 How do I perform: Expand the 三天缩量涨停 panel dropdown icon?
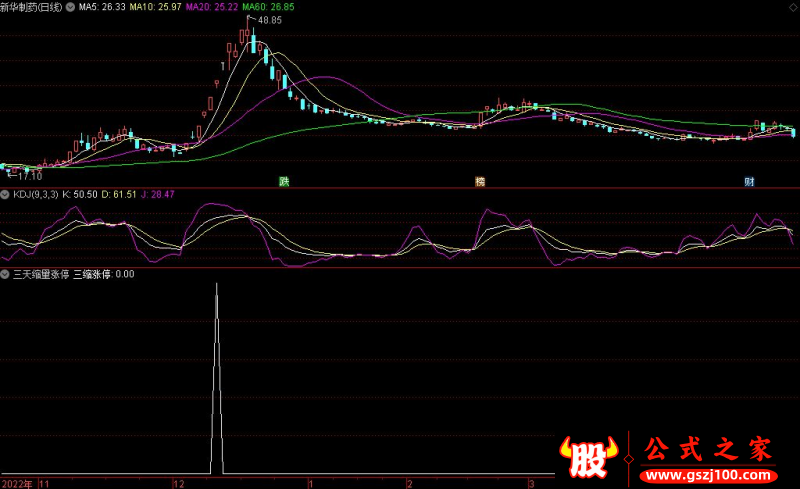5,272
